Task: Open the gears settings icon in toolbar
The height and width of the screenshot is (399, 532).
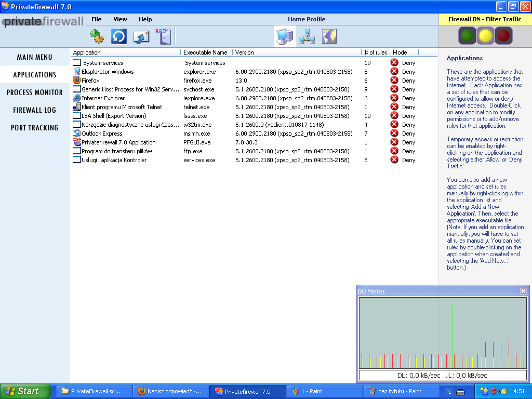Action: pos(97,36)
